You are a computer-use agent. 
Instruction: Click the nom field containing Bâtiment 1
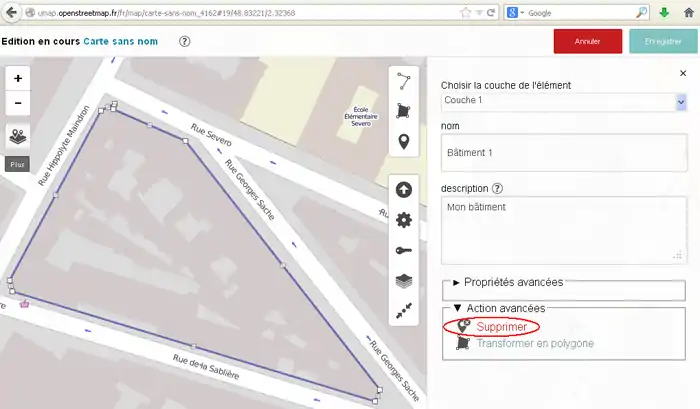point(563,152)
